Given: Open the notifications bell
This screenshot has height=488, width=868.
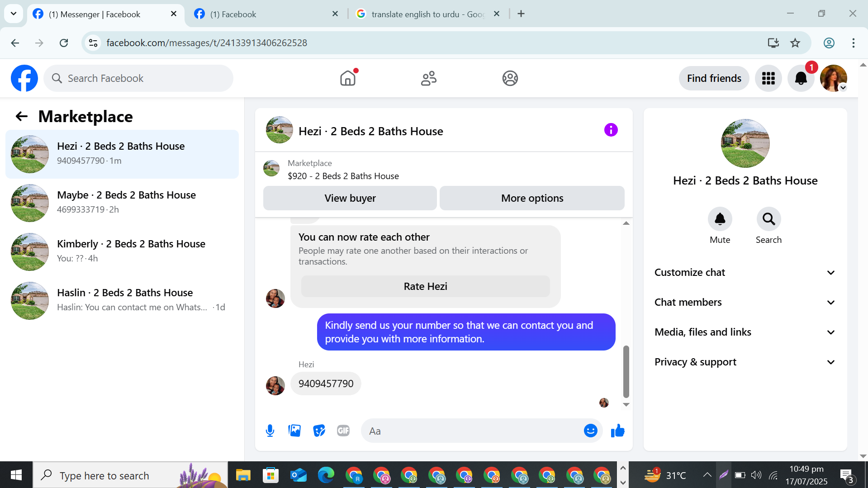Looking at the screenshot, I should tap(801, 78).
